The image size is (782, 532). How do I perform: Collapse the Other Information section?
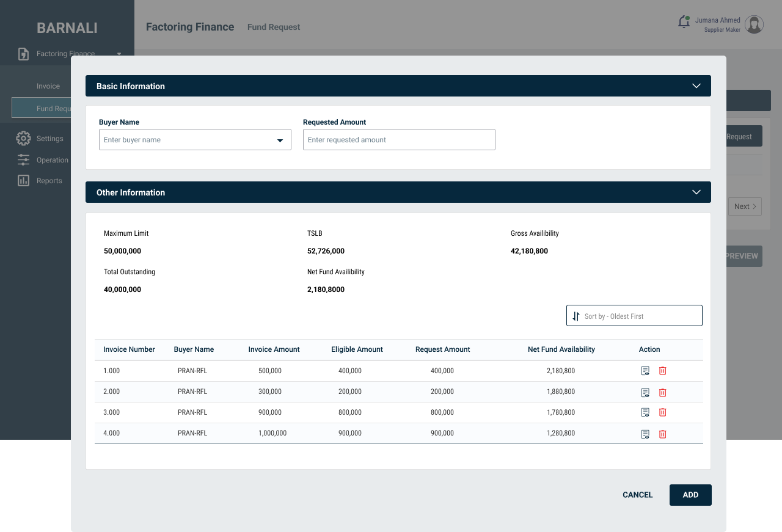[x=696, y=192]
